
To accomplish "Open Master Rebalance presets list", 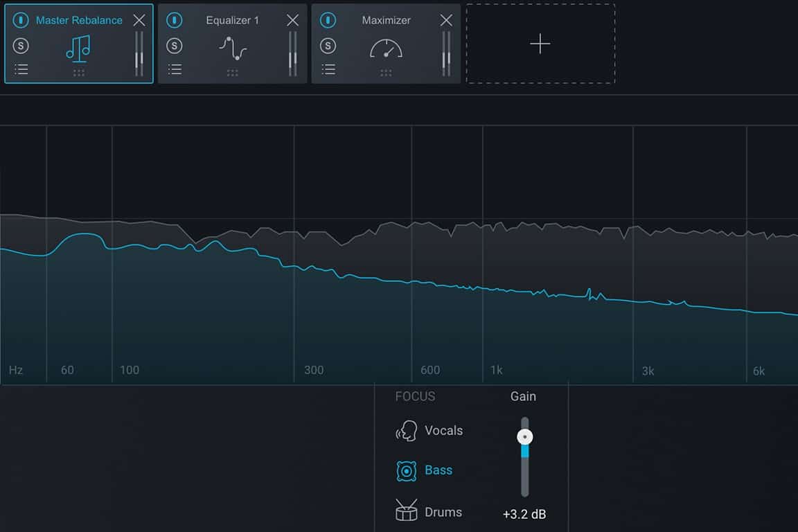I will tap(21, 69).
